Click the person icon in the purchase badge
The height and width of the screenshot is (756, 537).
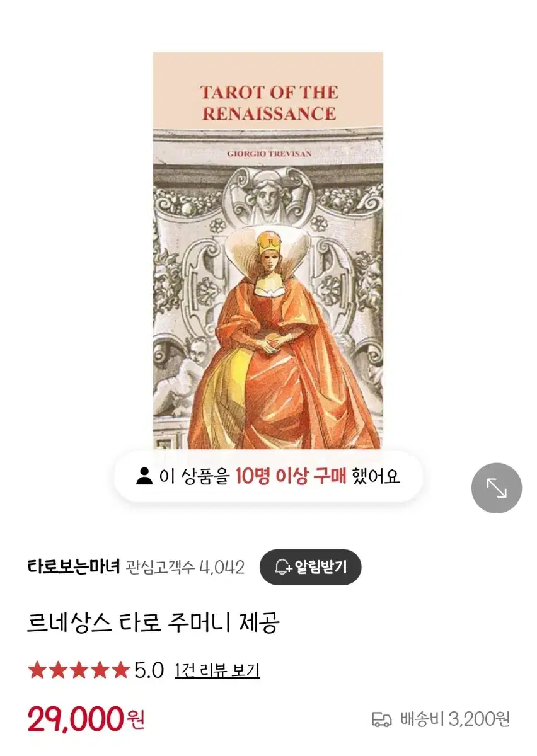click(144, 476)
